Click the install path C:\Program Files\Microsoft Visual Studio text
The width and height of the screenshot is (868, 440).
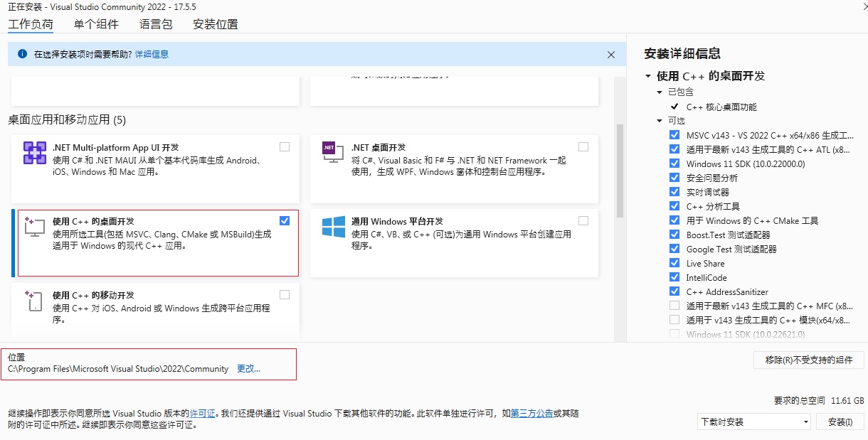118,369
